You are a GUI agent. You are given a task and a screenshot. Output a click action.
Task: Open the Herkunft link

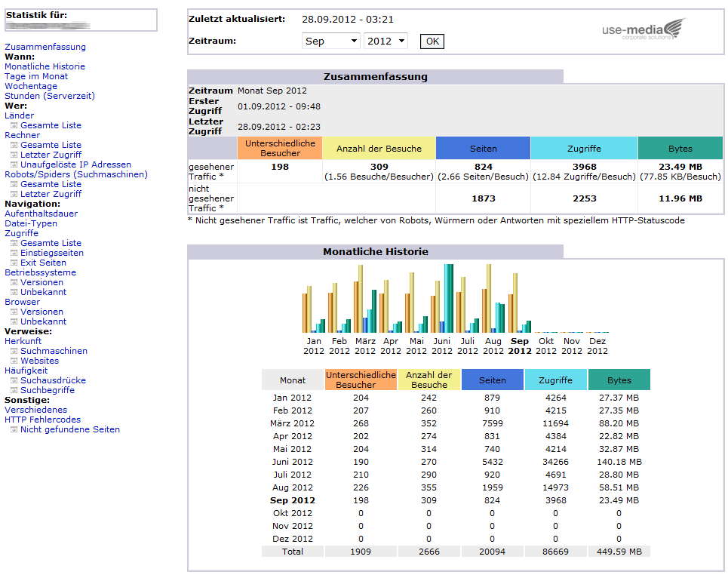click(x=23, y=341)
